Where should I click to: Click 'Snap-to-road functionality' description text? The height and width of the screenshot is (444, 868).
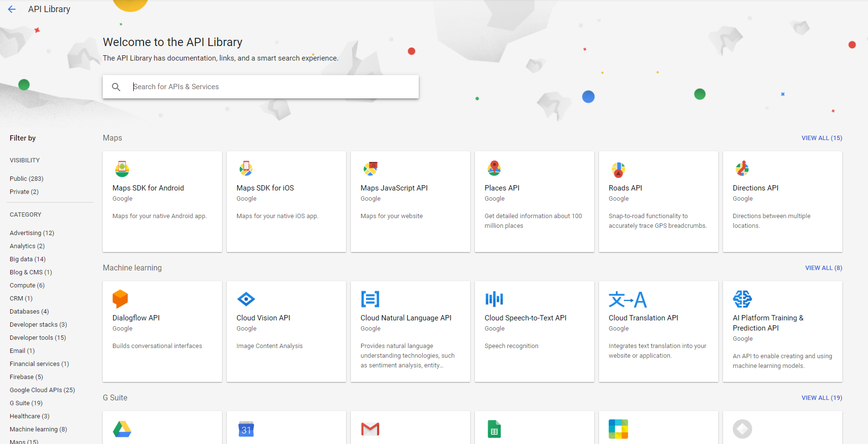pyautogui.click(x=658, y=221)
